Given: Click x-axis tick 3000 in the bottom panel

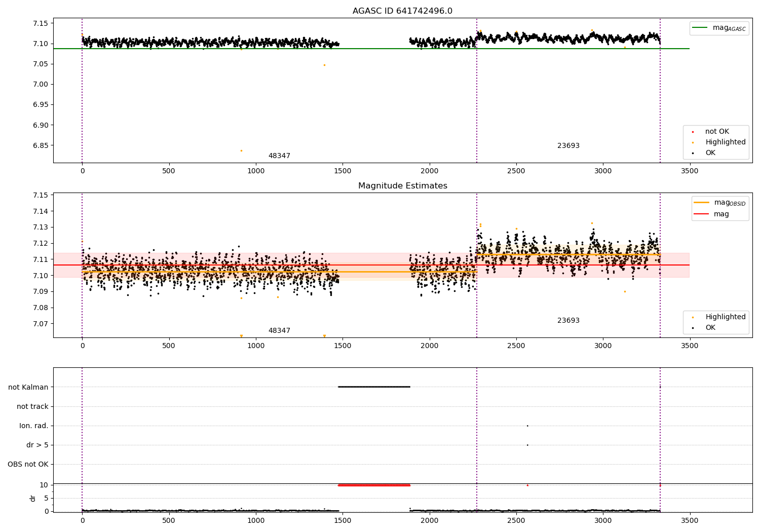Looking at the screenshot, I should (603, 520).
